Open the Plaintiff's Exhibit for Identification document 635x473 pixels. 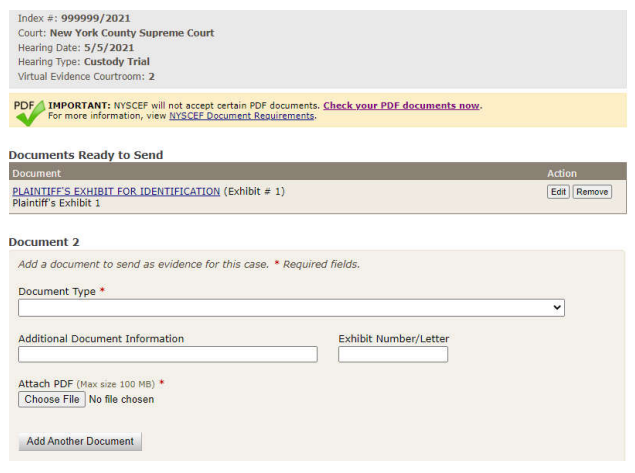(x=116, y=191)
